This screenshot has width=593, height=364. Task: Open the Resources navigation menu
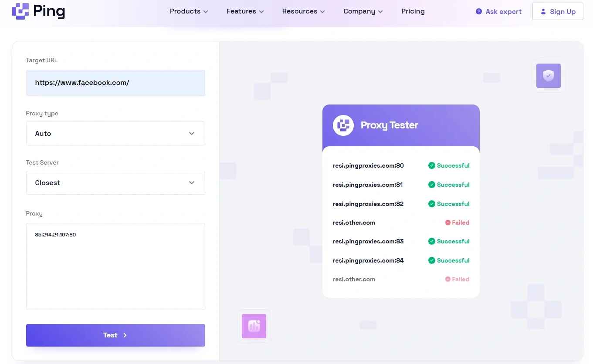[x=303, y=11]
